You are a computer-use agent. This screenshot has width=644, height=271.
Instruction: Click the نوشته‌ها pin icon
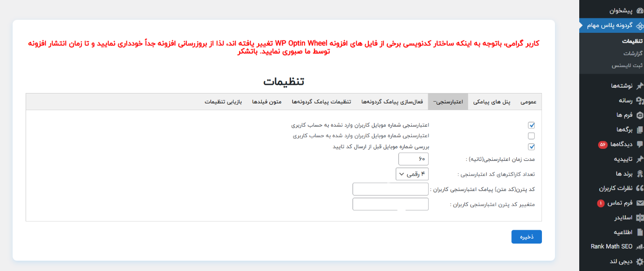640,86
